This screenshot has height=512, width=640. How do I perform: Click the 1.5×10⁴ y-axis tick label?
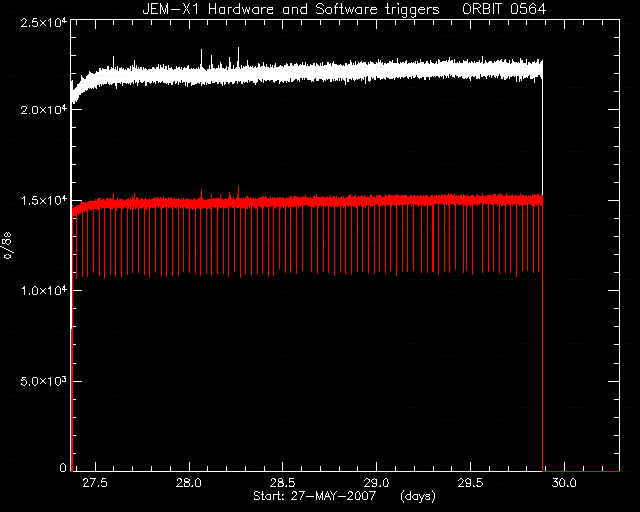pos(43,200)
